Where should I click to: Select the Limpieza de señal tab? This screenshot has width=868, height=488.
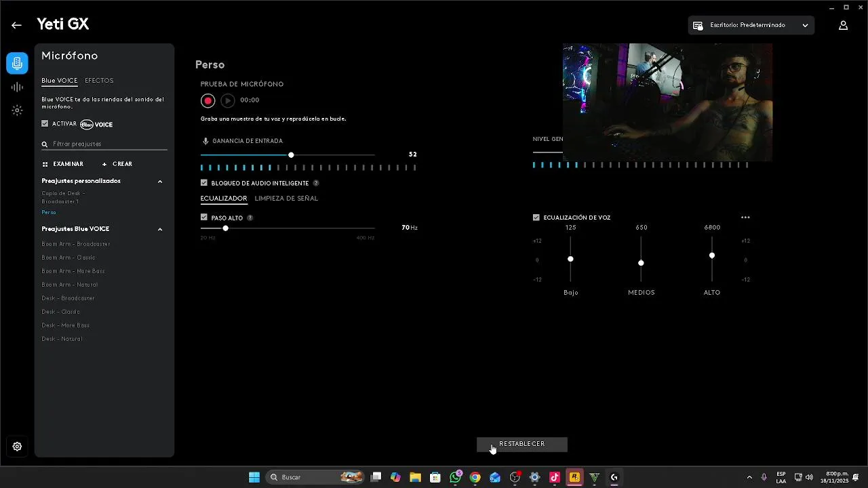(x=286, y=199)
